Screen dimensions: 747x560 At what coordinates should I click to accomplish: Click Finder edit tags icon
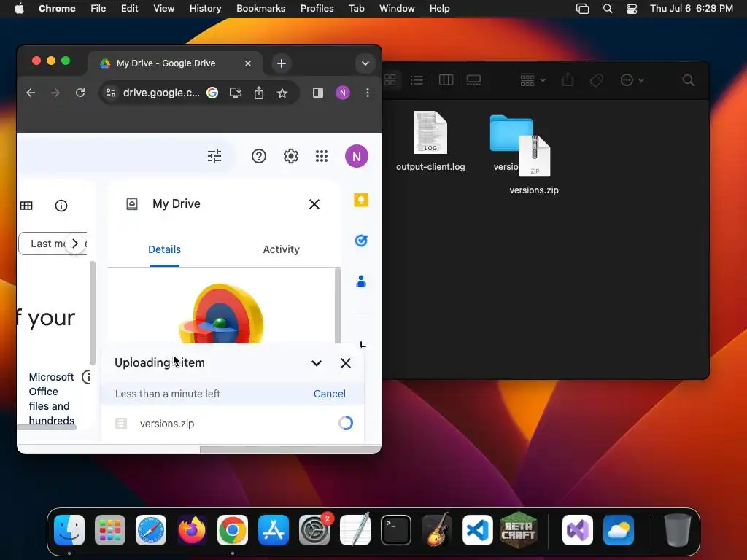click(596, 80)
